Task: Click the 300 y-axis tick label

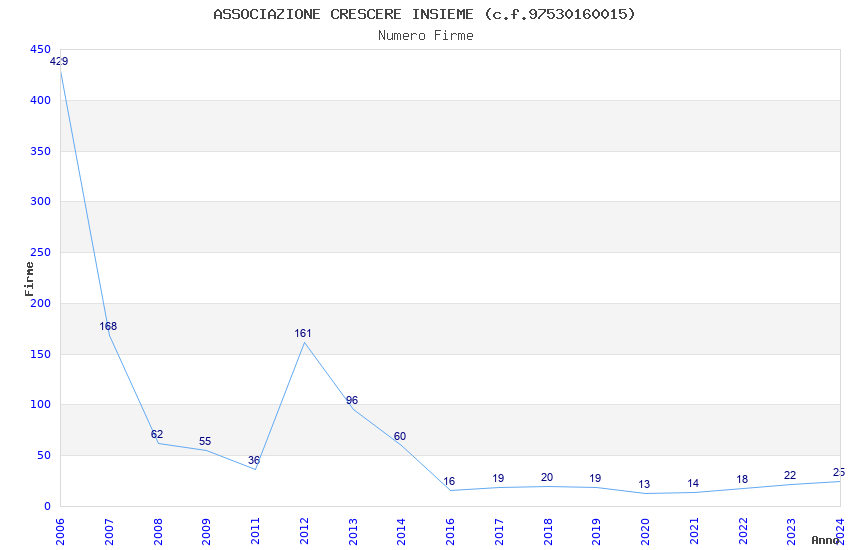Action: click(x=41, y=201)
